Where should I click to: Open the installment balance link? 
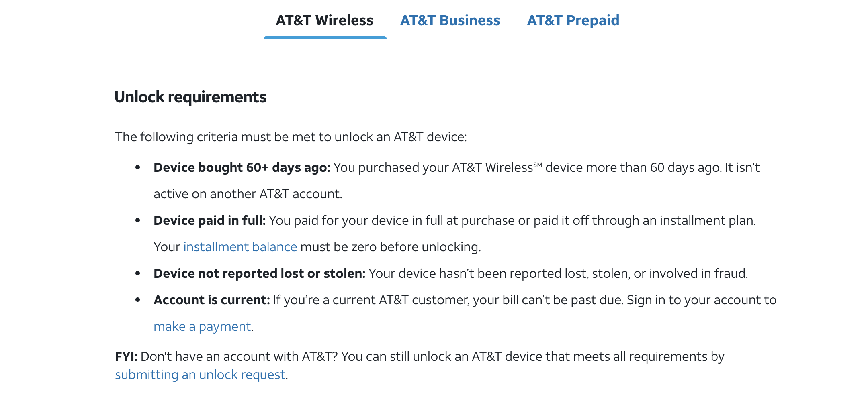pyautogui.click(x=240, y=247)
